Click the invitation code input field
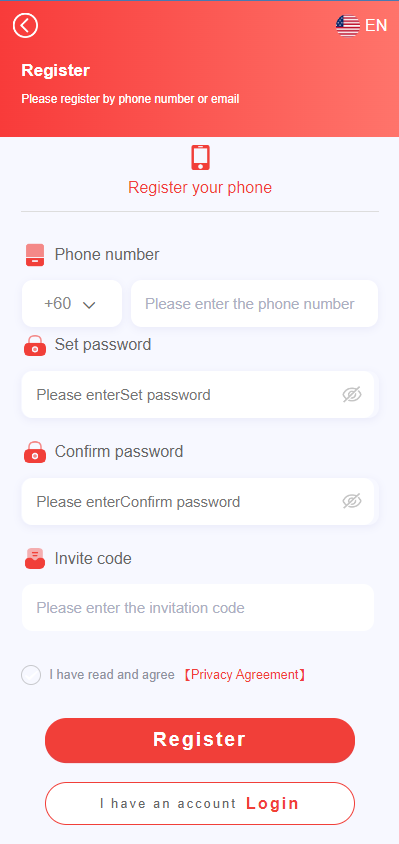The height and width of the screenshot is (844, 399). coord(198,608)
